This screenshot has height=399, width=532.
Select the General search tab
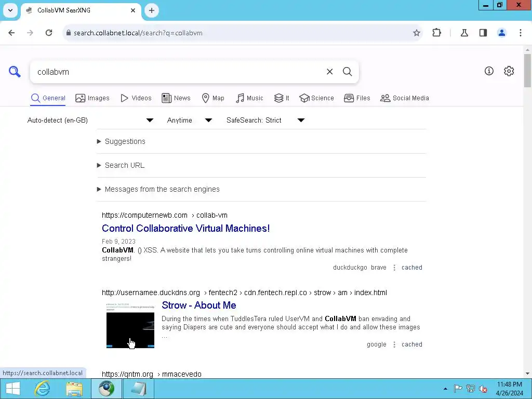[48, 98]
